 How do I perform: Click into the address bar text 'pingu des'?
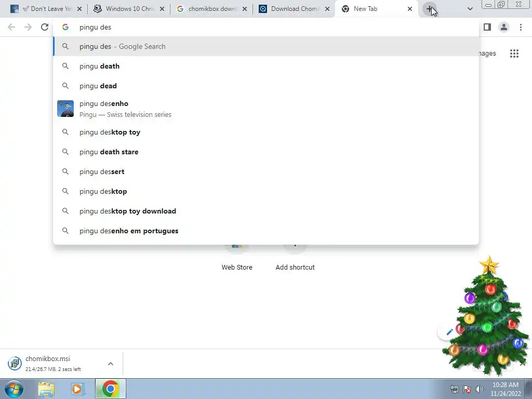coord(96,27)
